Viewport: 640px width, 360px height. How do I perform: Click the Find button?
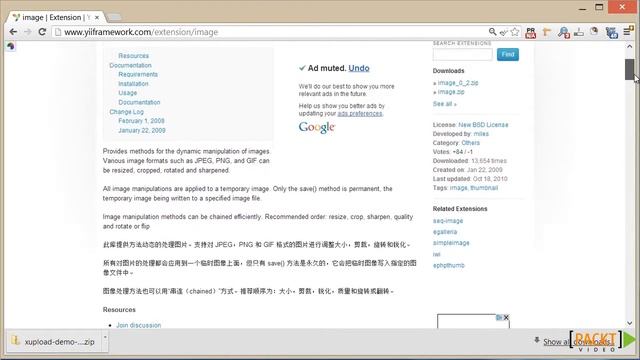(x=508, y=54)
